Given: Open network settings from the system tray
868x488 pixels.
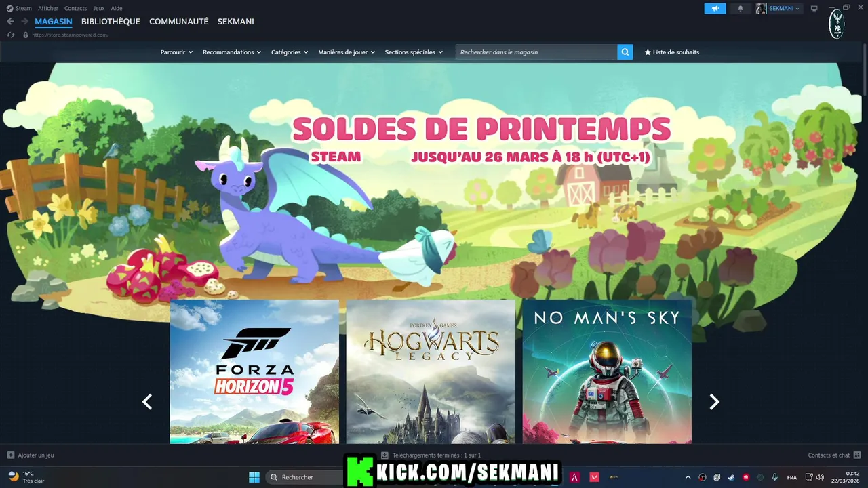Looking at the screenshot, I should [x=809, y=477].
